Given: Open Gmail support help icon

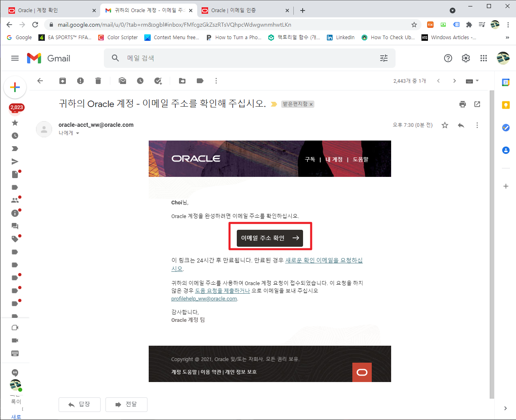Looking at the screenshot, I should coord(448,58).
